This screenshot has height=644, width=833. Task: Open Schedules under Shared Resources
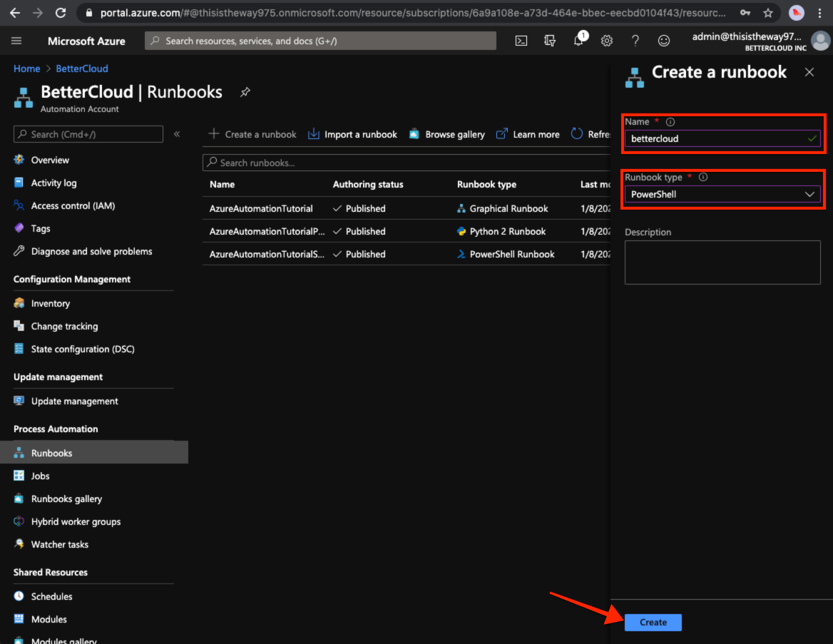tap(52, 596)
